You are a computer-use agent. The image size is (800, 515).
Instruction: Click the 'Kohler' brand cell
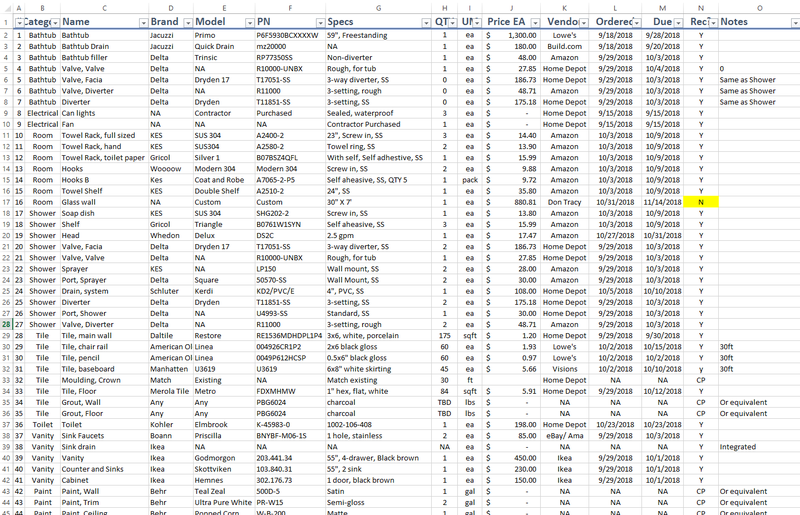point(171,425)
